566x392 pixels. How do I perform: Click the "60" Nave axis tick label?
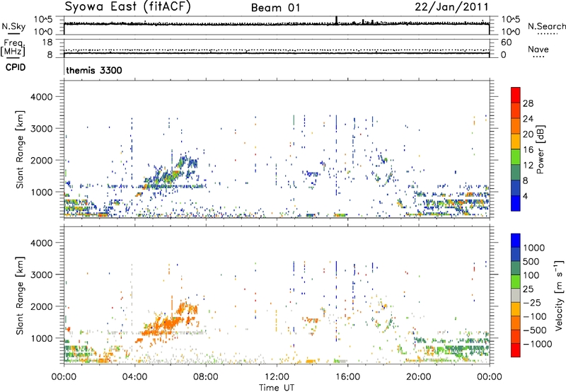coord(506,42)
